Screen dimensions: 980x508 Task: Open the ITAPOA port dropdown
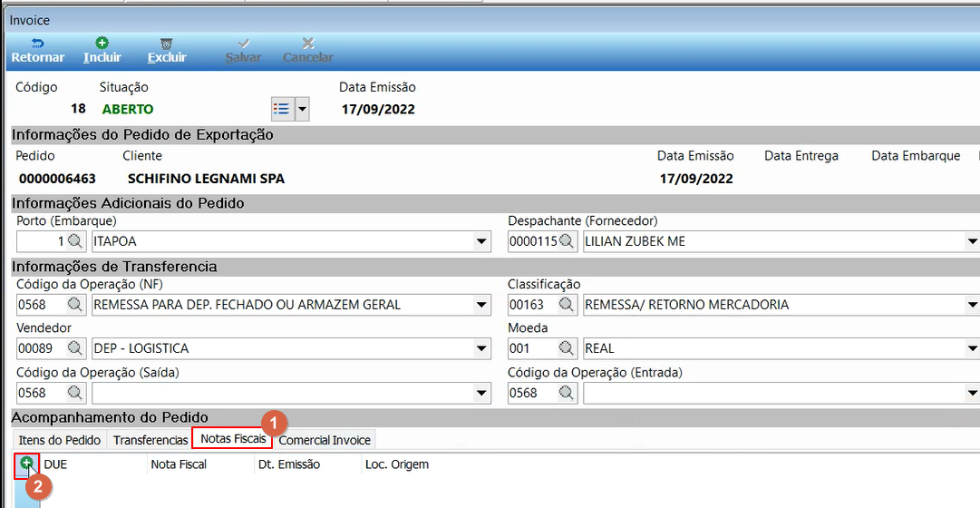pyautogui.click(x=481, y=241)
